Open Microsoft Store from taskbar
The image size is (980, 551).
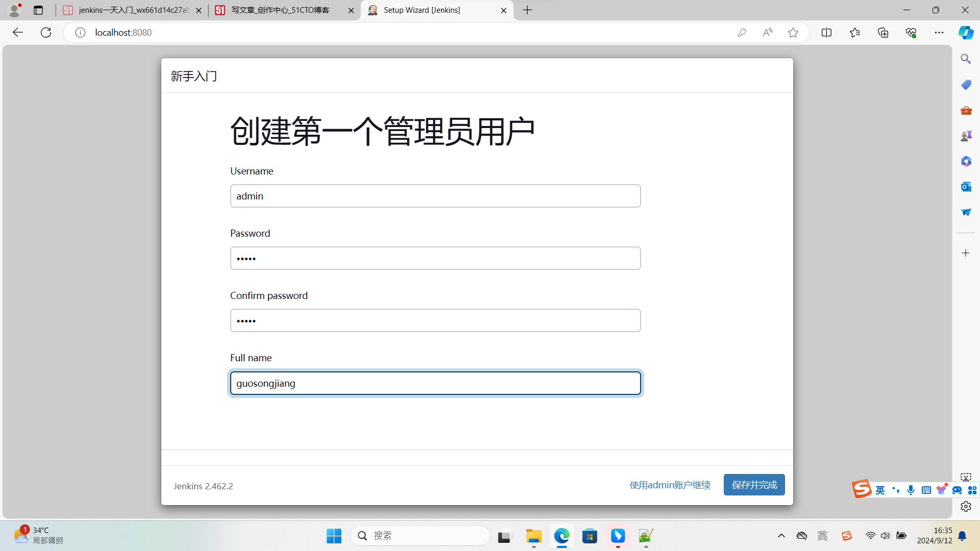pos(590,536)
